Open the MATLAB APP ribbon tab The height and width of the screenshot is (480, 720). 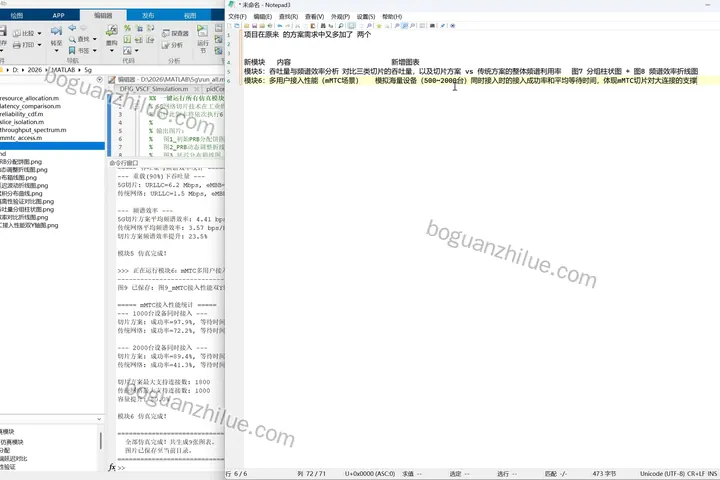click(58, 15)
